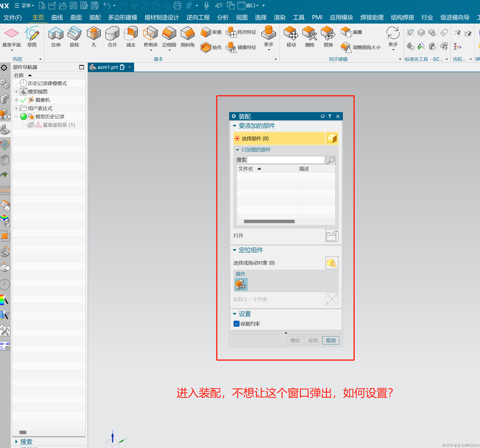Click the undo arrow in top toolbar
Screen dimensions: 480x448
[107, 5]
